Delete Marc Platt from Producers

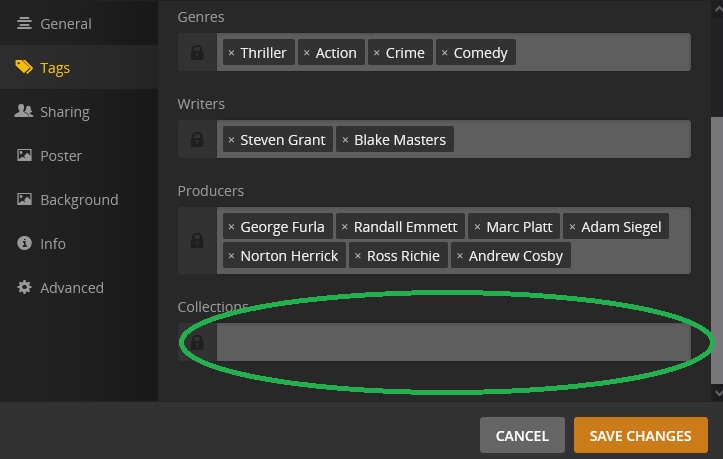click(477, 227)
